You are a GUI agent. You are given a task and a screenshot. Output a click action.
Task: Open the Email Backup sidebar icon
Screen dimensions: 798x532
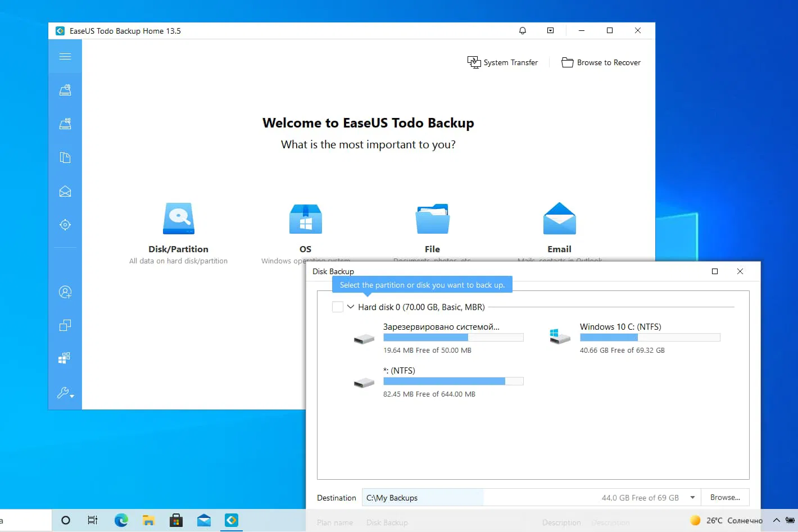coord(65,191)
